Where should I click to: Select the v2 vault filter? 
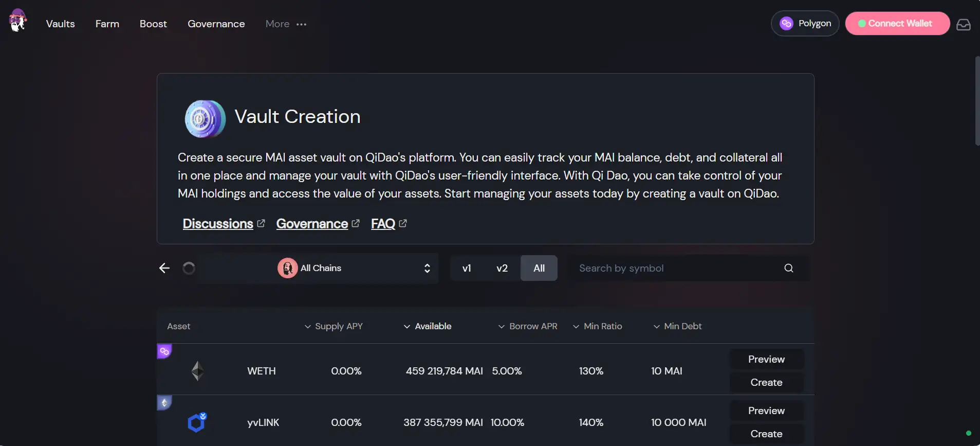(502, 268)
